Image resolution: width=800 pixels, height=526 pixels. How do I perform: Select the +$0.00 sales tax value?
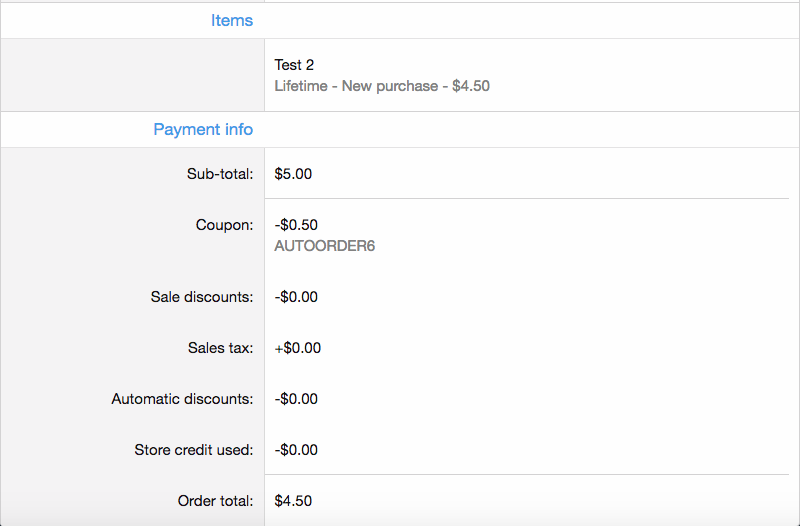coord(297,348)
